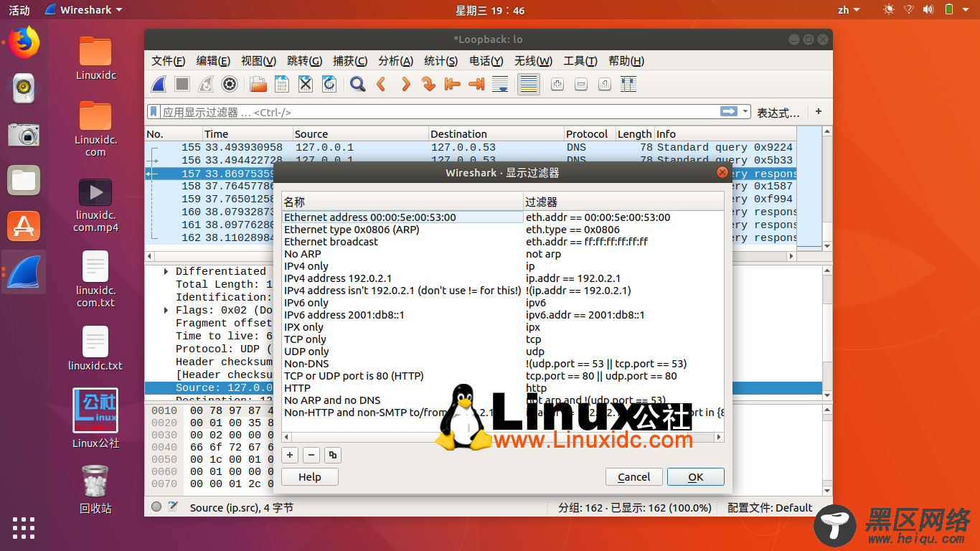Jump to the first packet
The height and width of the screenshot is (551, 980).
tap(453, 84)
